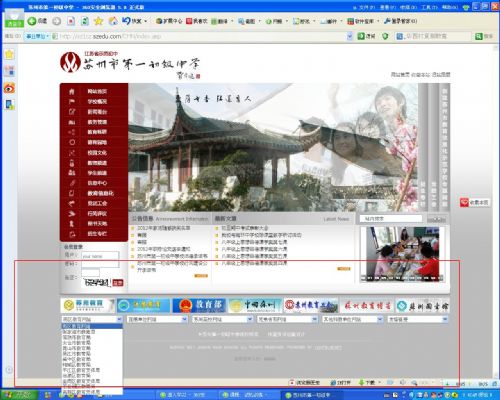Expand the last friendly-links dropdown on right

[x=418, y=319]
